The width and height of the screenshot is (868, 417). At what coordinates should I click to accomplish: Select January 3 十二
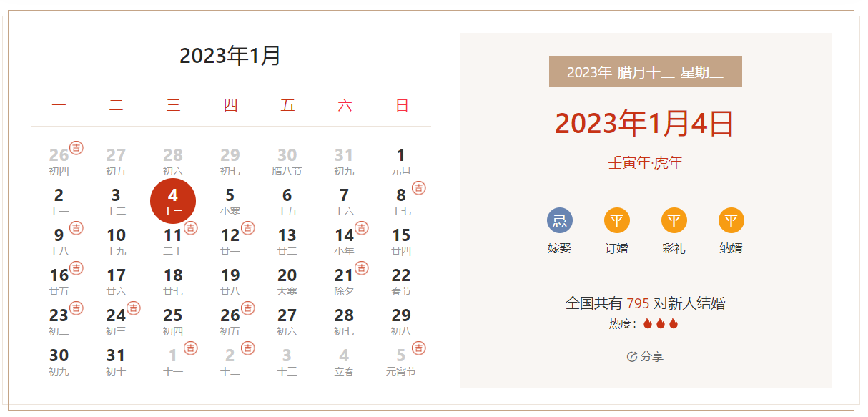click(116, 202)
